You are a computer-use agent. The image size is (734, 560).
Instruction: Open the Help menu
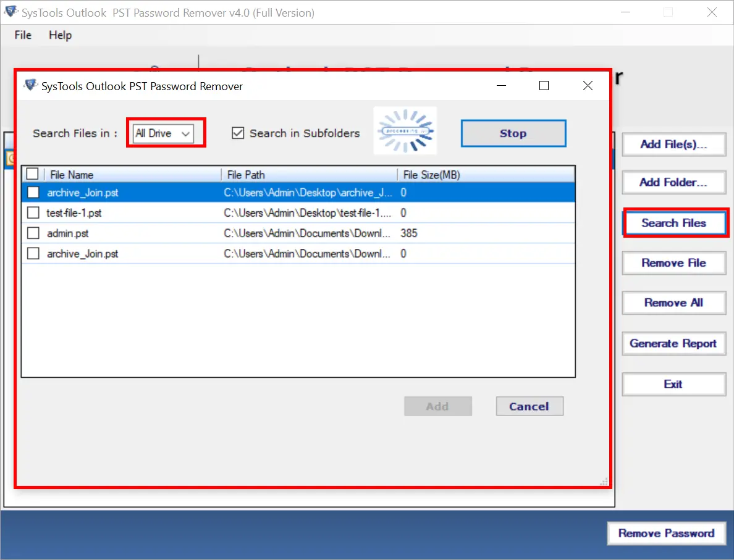[61, 35]
